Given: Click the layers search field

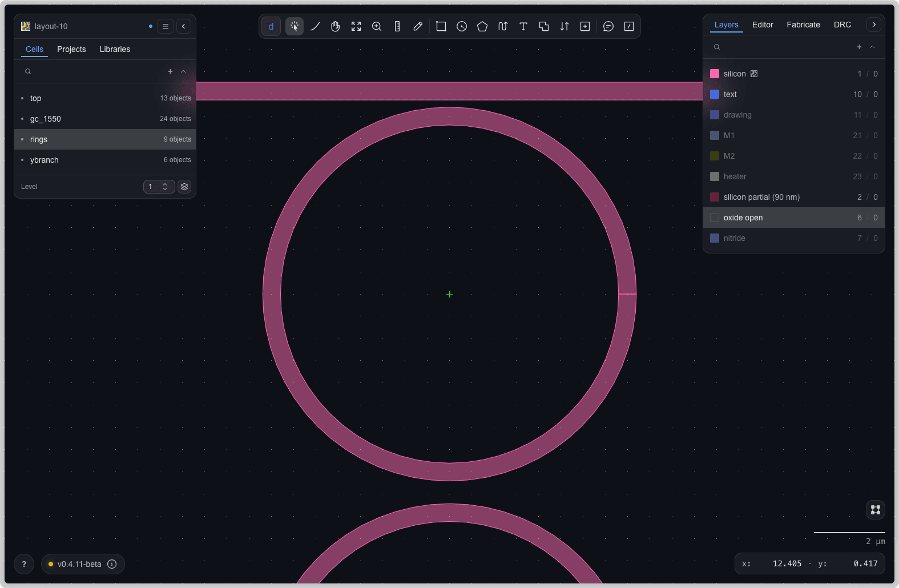Looking at the screenshot, I should pyautogui.click(x=781, y=47).
